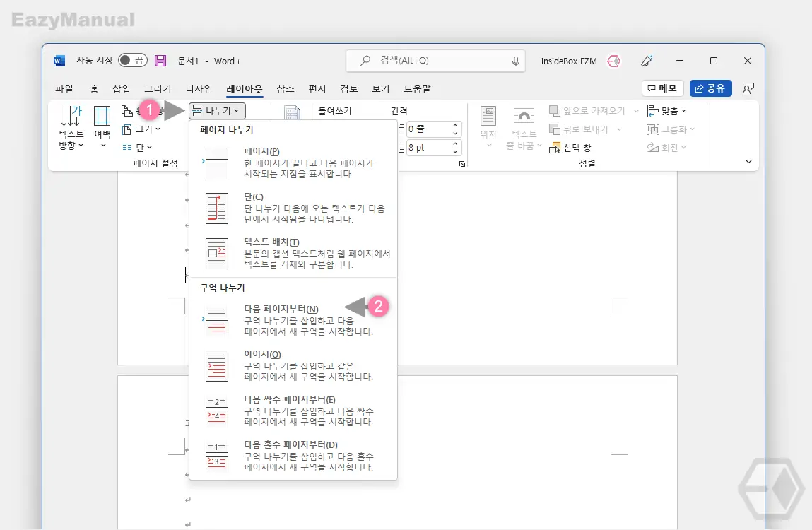The image size is (812, 530).
Task: Expand the 앞으로 가져오기 dropdown arrow
Action: [636, 111]
